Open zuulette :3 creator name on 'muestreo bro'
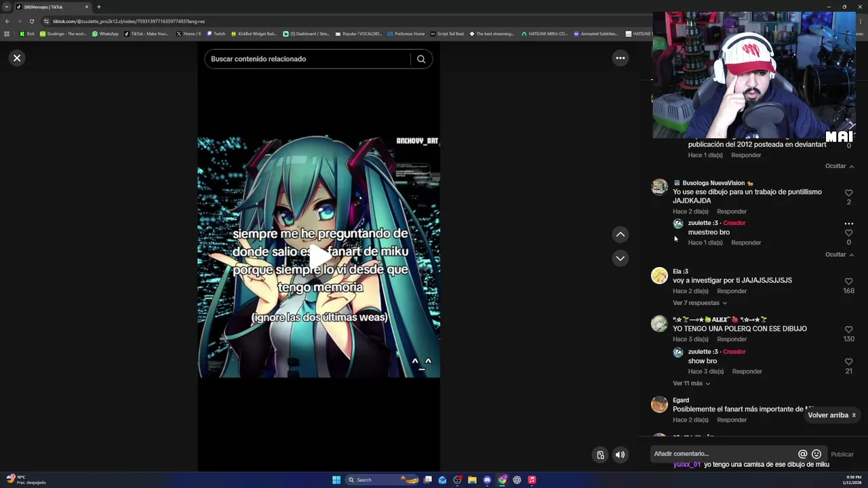Screen dimensions: 868x488 click(x=703, y=223)
